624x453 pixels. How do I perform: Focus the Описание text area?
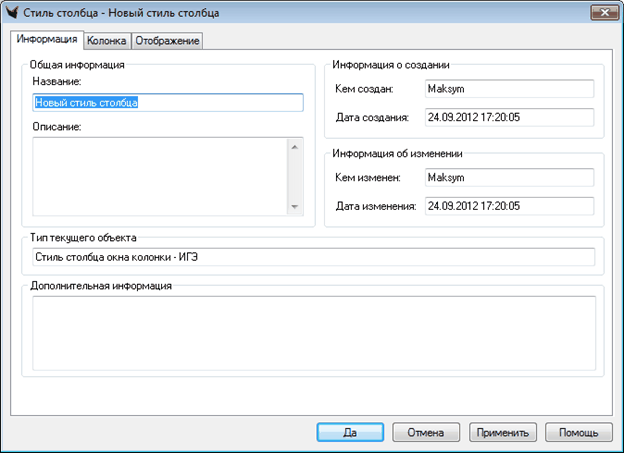pos(160,176)
